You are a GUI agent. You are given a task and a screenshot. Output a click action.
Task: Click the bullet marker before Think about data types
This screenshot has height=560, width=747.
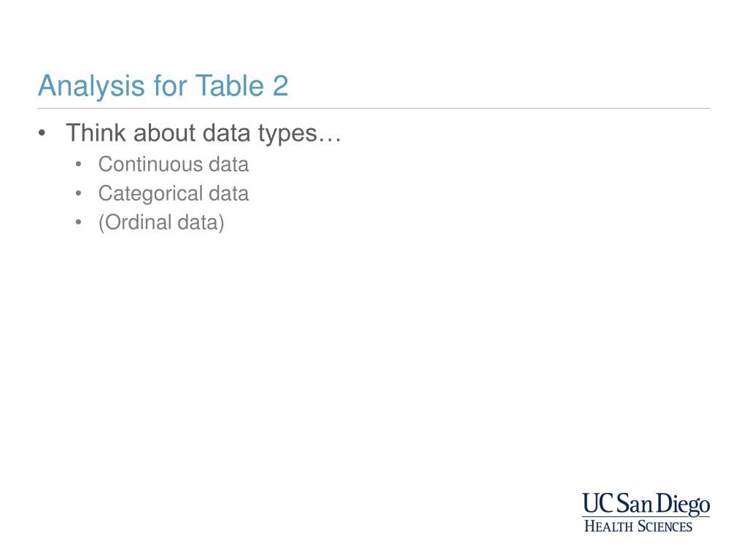point(42,133)
